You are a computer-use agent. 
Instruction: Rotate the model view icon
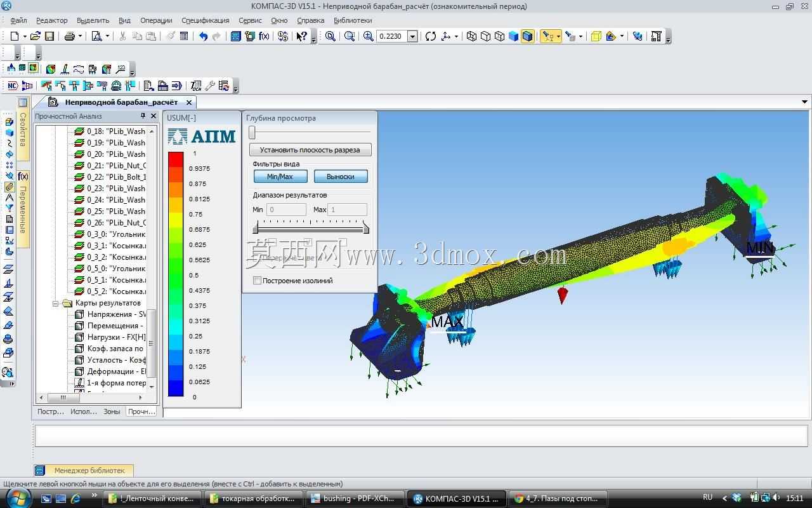coord(431,36)
